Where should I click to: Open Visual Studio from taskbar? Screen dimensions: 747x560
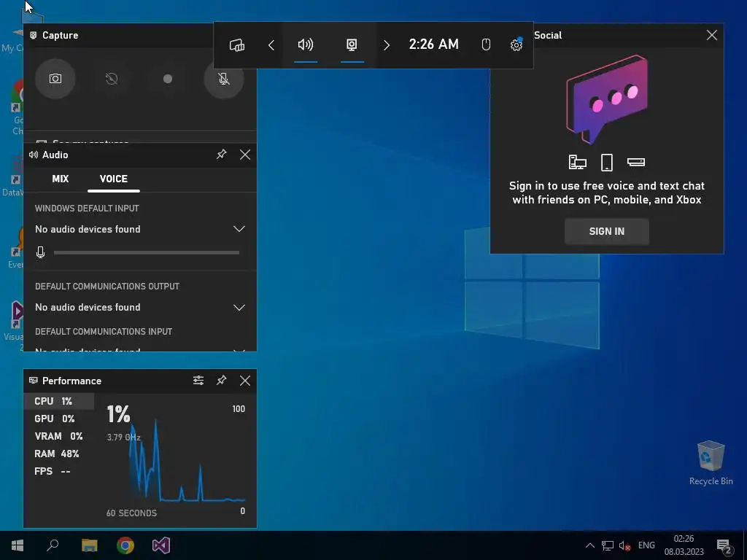[161, 545]
